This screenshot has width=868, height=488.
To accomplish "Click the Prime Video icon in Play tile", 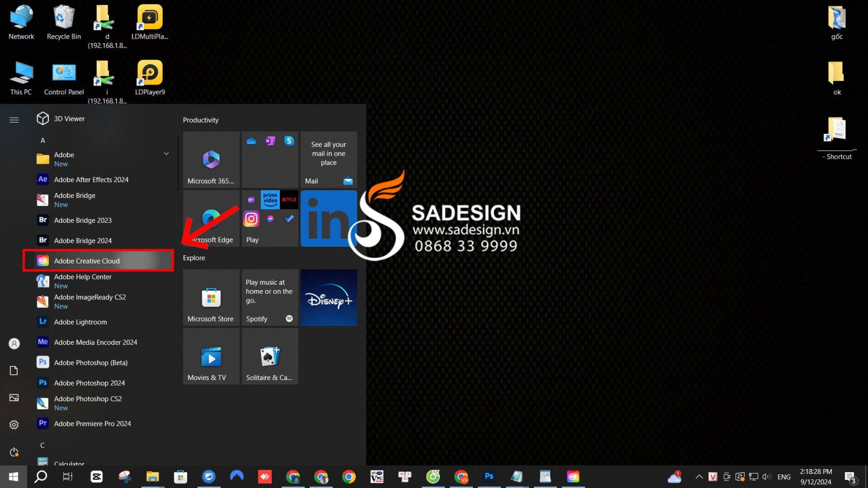I will click(x=270, y=200).
